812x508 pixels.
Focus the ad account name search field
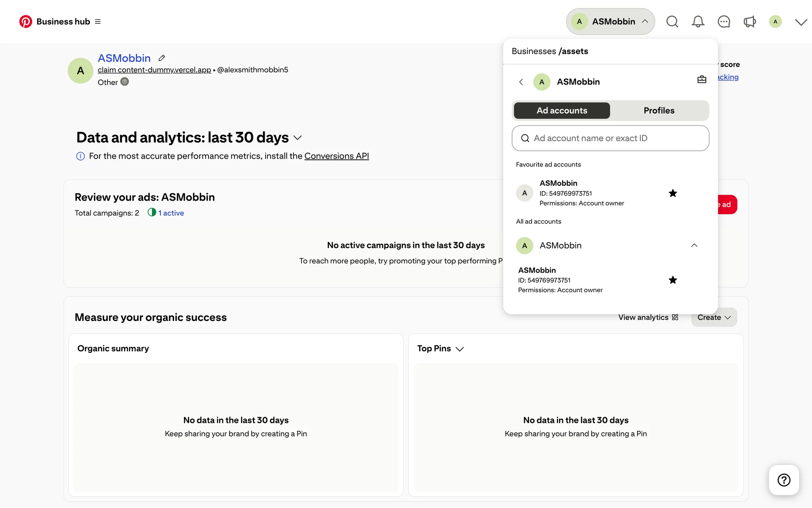pos(610,138)
